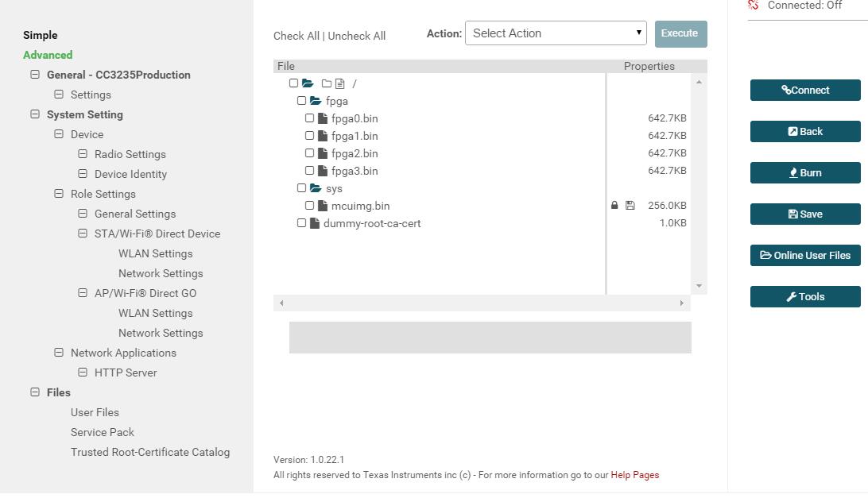Click the lock icon for mcuimg.bin
868x498 pixels.
coord(614,206)
